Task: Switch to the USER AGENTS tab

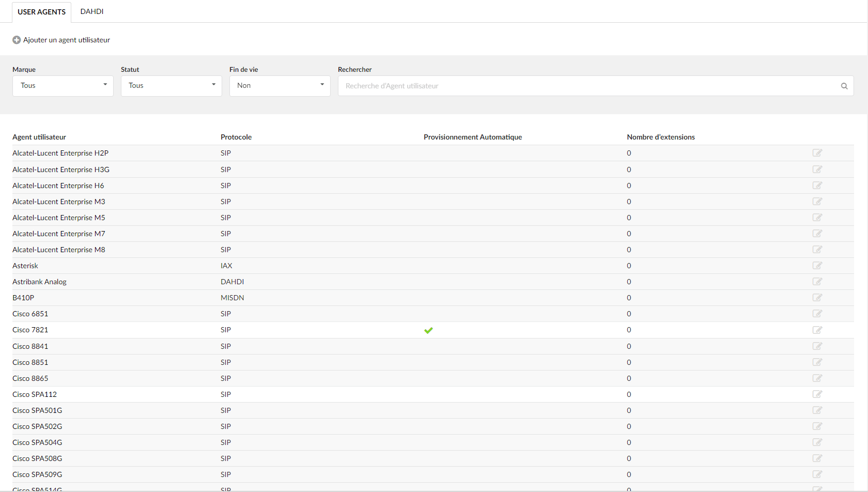Action: point(42,12)
